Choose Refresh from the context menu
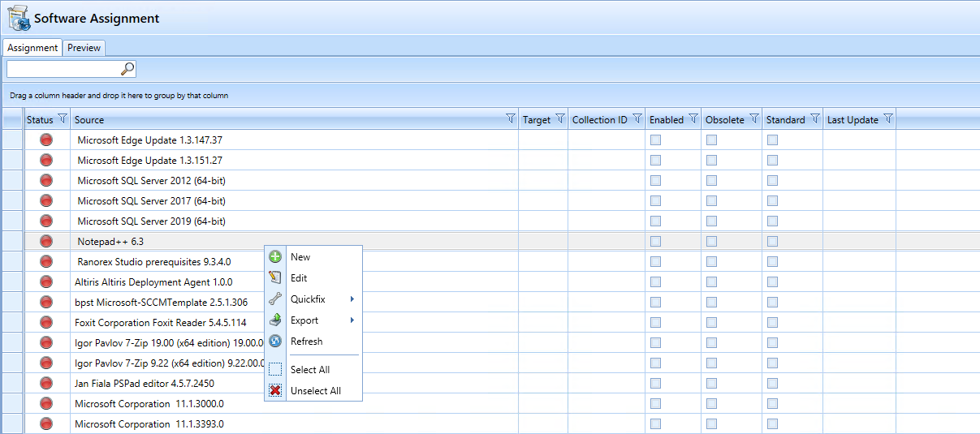This screenshot has width=980, height=434. pyautogui.click(x=313, y=342)
